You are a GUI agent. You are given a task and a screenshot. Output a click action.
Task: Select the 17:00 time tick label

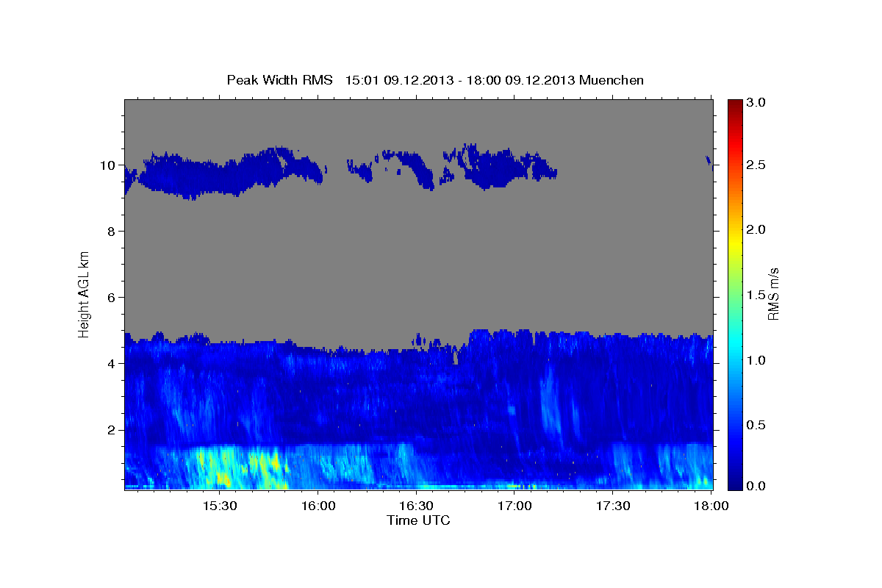tap(514, 506)
